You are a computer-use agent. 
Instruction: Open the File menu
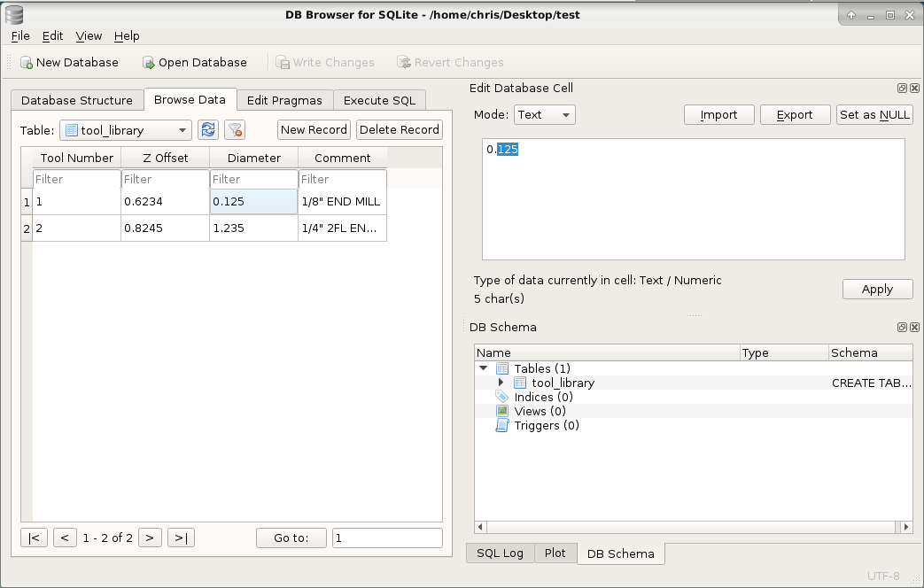tap(20, 36)
